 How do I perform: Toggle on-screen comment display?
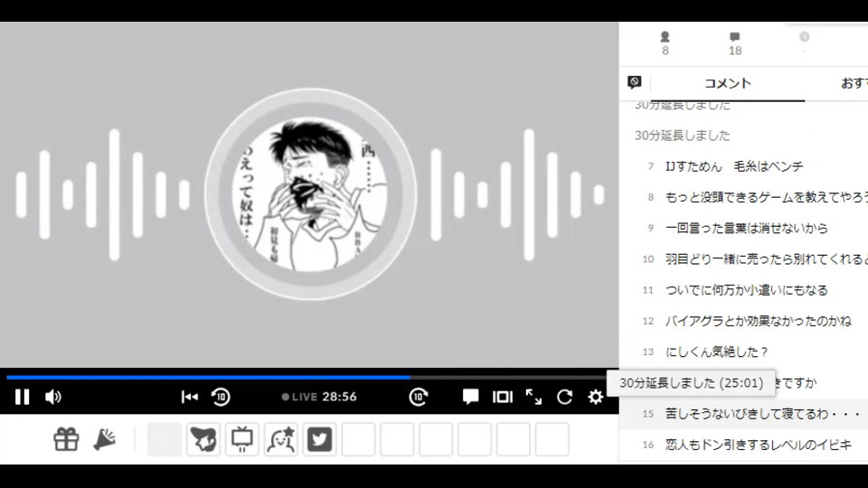(x=470, y=396)
